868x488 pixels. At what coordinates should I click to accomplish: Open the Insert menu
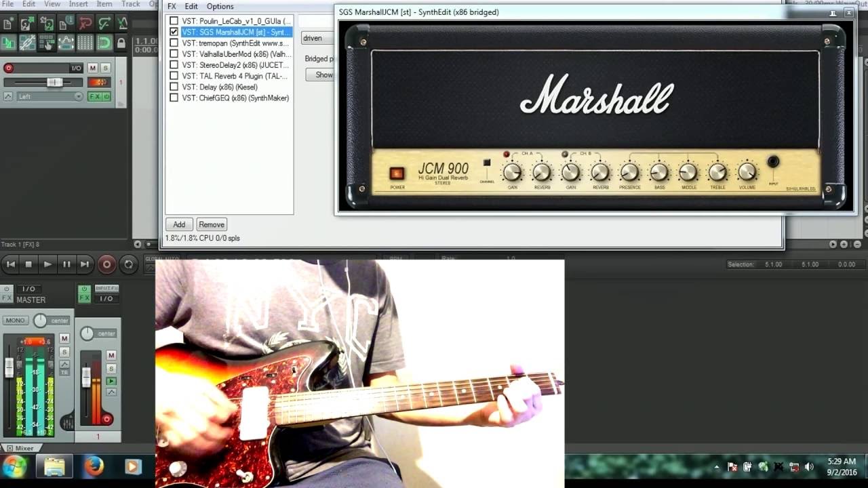tap(78, 4)
